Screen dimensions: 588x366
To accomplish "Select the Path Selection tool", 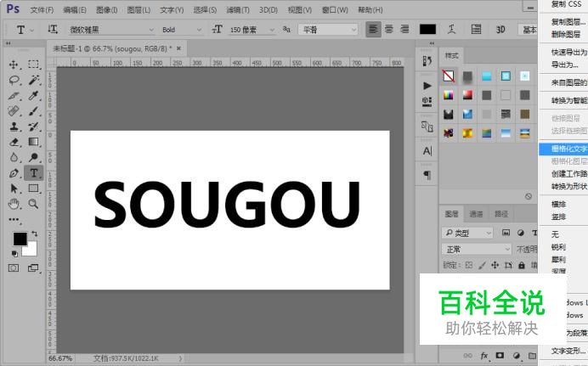I will click(x=14, y=188).
